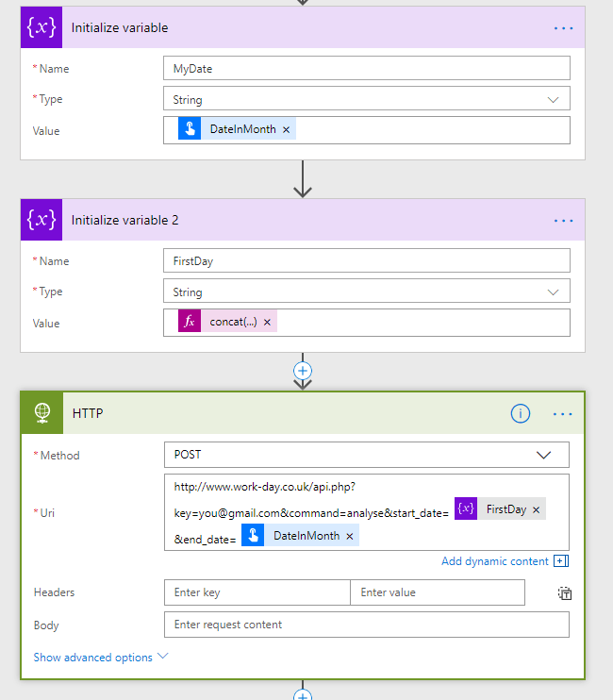The width and height of the screenshot is (613, 700).
Task: Switch Headers to text mode using the icon
Action: click(x=564, y=592)
